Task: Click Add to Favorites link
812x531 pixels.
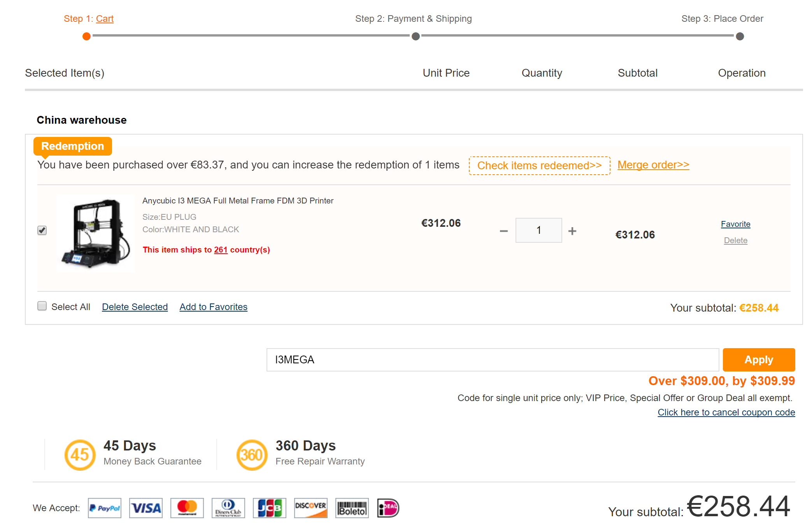Action: coord(213,307)
